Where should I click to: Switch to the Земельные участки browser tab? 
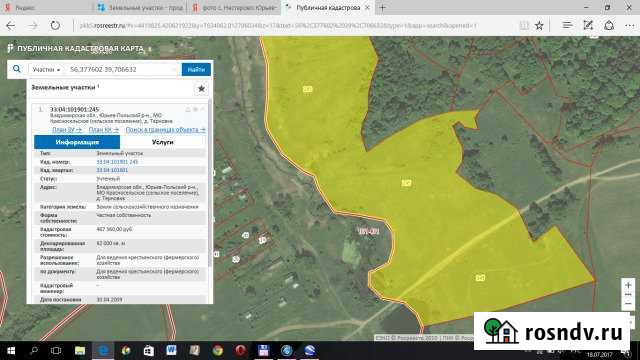(140, 8)
